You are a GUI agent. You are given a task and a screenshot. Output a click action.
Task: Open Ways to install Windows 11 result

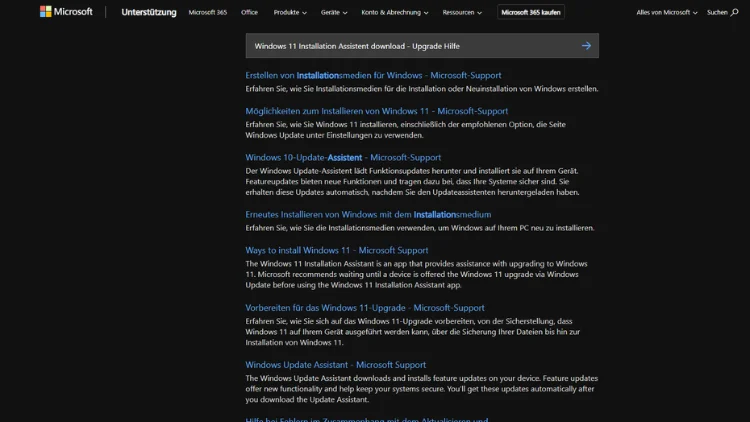[x=337, y=250]
